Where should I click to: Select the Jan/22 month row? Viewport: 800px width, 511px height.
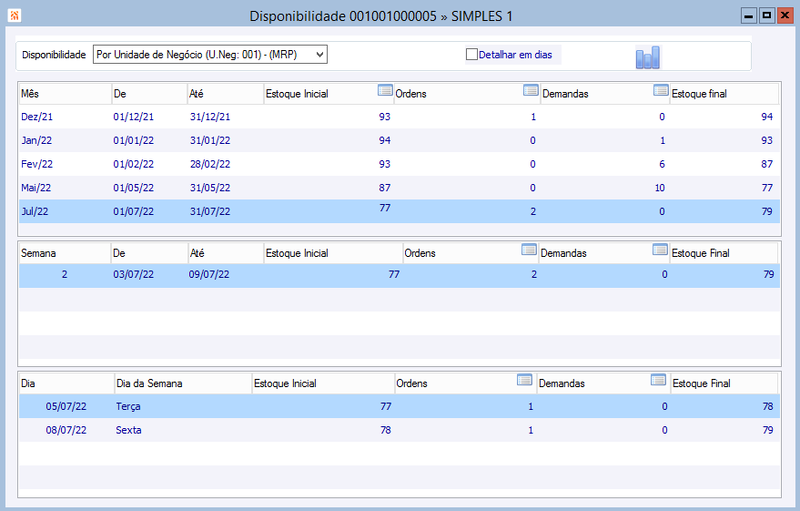pos(399,140)
